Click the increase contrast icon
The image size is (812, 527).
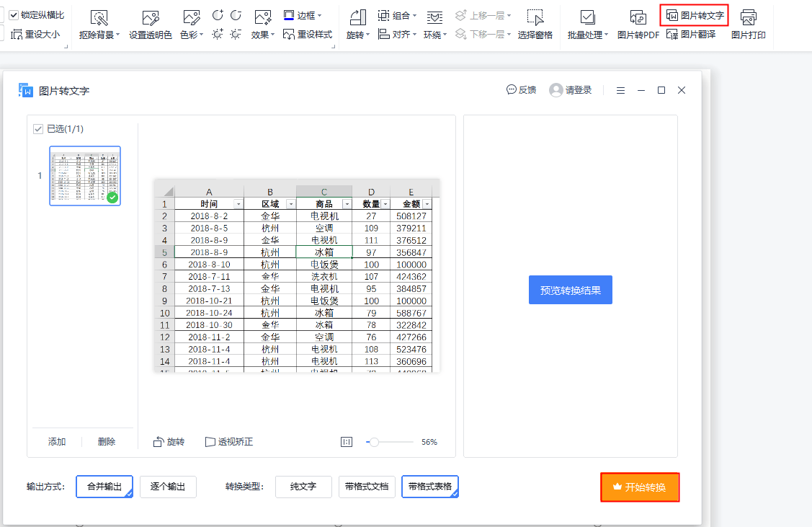point(218,15)
